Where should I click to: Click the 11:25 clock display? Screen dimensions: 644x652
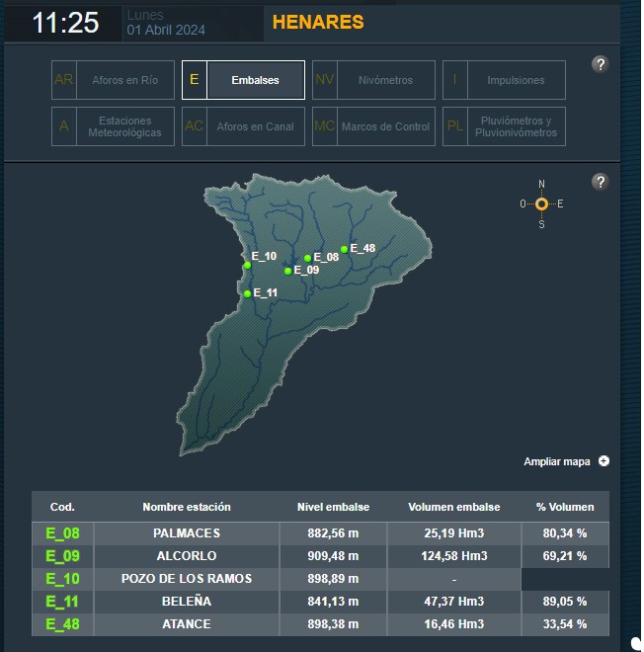[x=66, y=23]
